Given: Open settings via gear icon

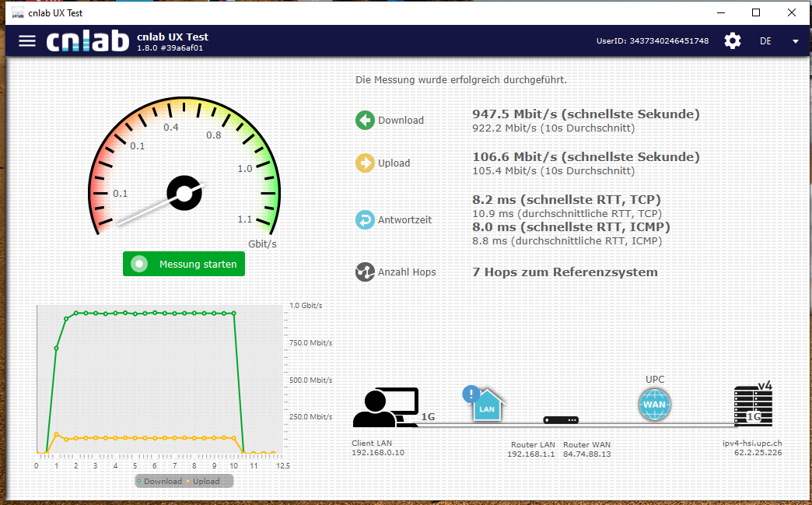Looking at the screenshot, I should (732, 41).
